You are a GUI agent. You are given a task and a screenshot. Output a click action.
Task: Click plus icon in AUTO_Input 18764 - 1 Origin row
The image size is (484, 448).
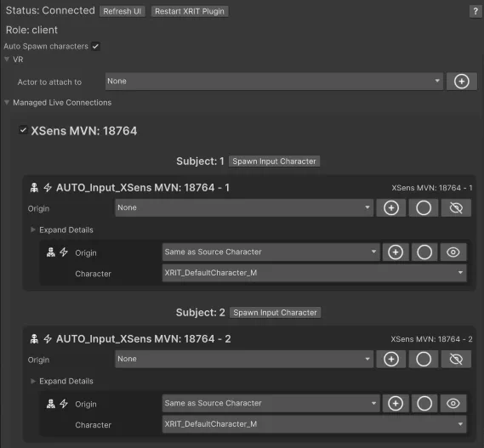click(x=391, y=207)
